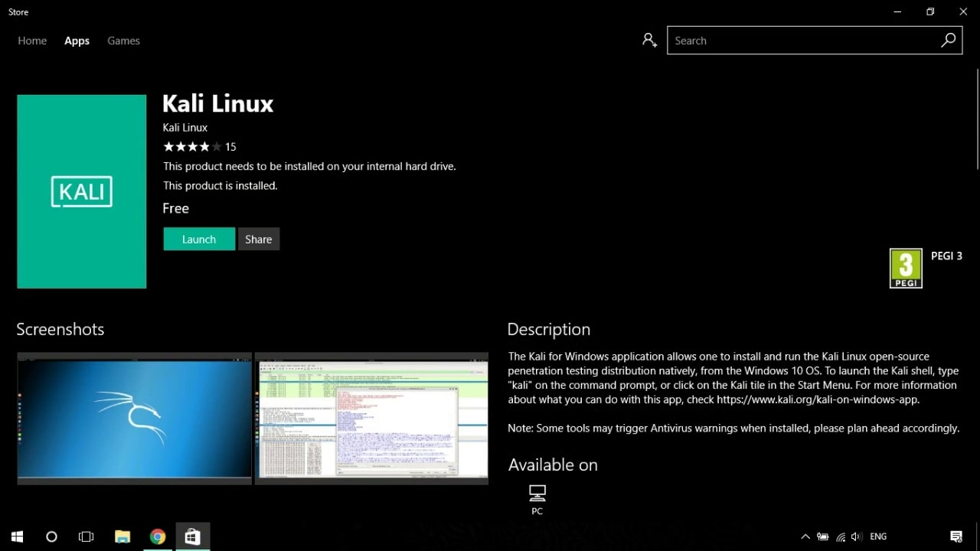Click the search magnifier icon
The image size is (980, 551).
(x=948, y=41)
